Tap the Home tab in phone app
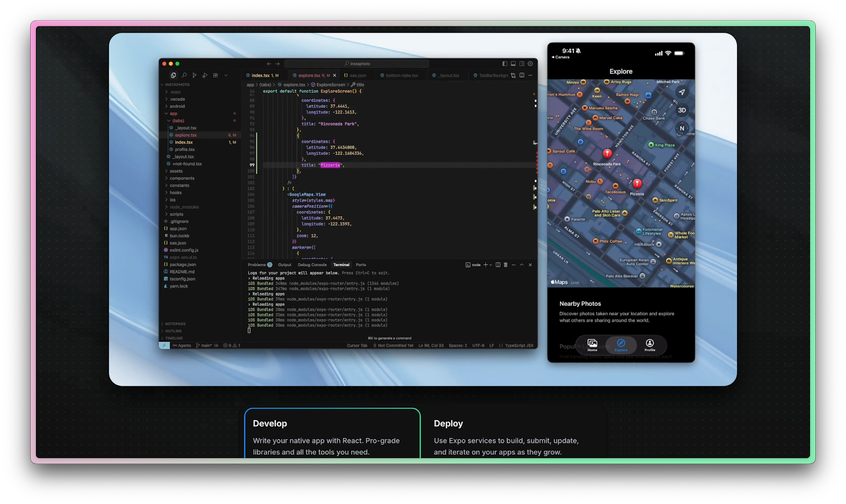The width and height of the screenshot is (846, 504). [592, 345]
